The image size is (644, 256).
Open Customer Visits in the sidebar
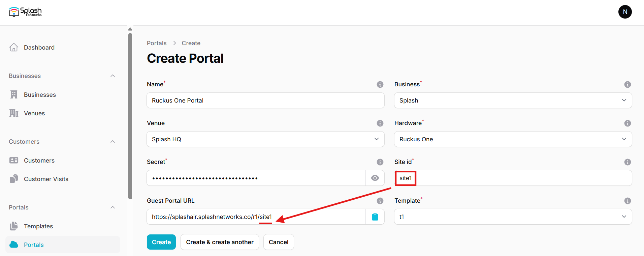(63, 179)
